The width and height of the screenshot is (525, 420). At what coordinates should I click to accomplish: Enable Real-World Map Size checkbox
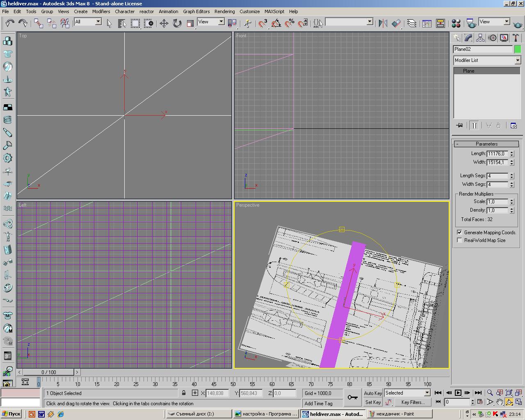coord(459,240)
